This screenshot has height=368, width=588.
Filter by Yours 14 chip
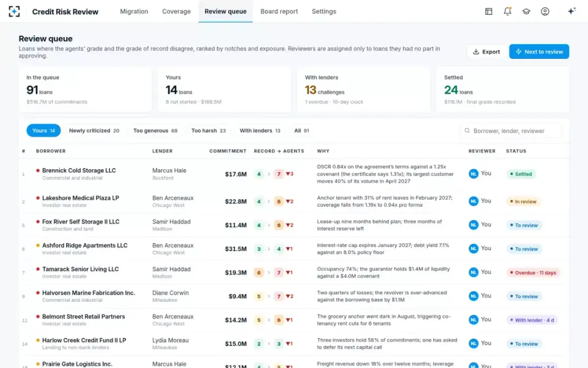(44, 131)
